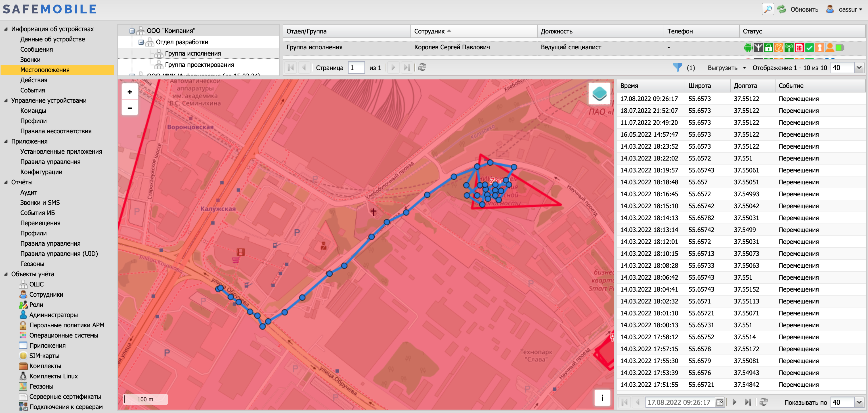Viewport: 868px width, 413px height.
Task: Collapse the Отдел разработки tree node
Action: coord(141,43)
